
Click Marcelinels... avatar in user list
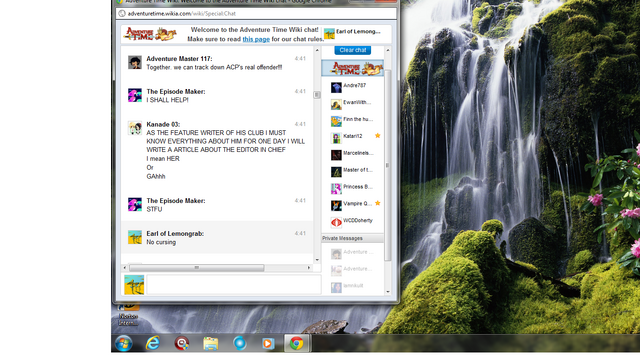[336, 155]
